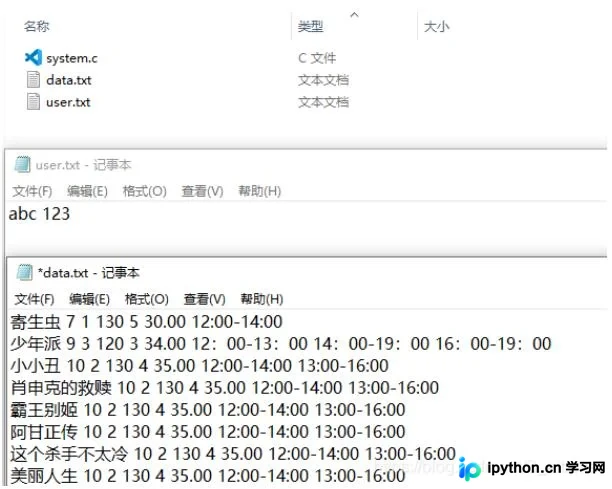612x489 pixels.
Task: Open 编辑(E) menu in data.txt Notepad
Action: 89,299
